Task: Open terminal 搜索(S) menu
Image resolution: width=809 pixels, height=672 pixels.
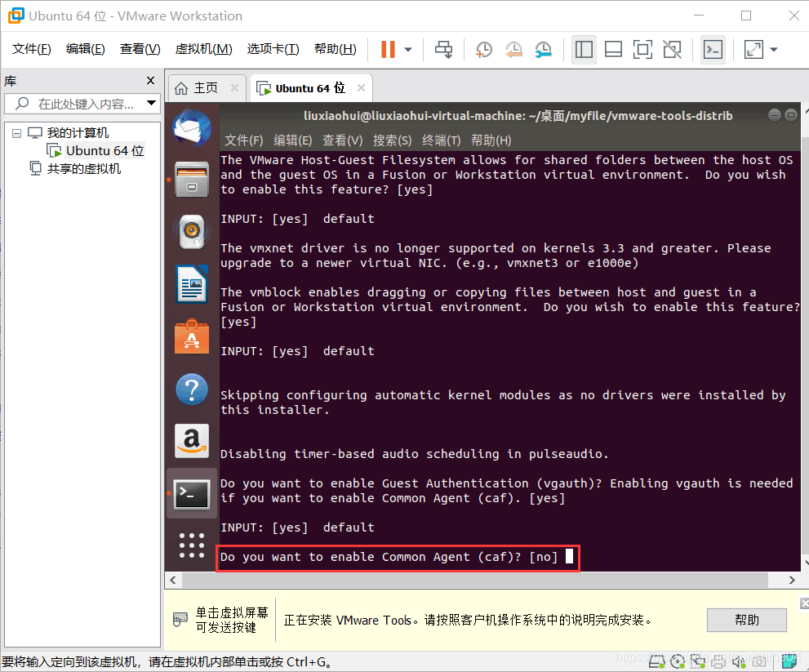Action: click(x=393, y=140)
